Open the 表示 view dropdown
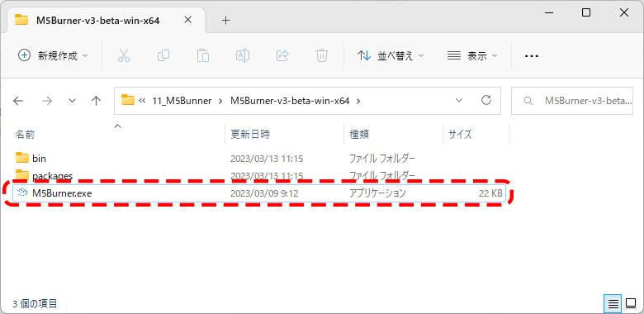This screenshot has height=314, width=644. point(471,55)
